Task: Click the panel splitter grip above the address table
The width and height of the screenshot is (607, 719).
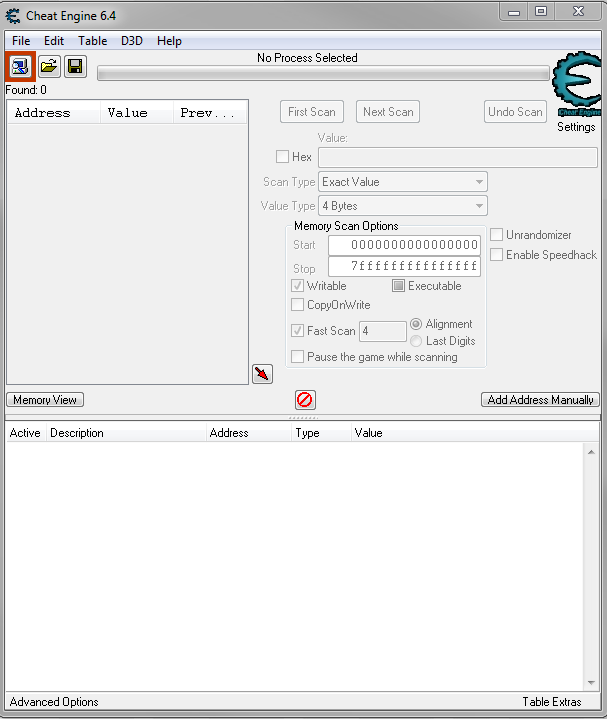Action: pos(303,418)
